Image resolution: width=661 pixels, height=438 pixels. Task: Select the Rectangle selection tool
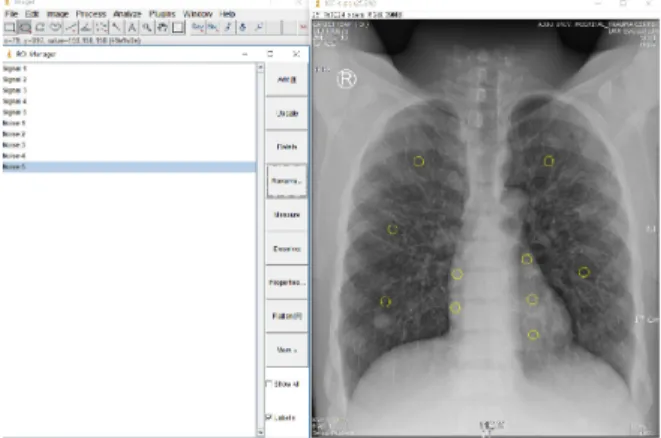coord(9,27)
